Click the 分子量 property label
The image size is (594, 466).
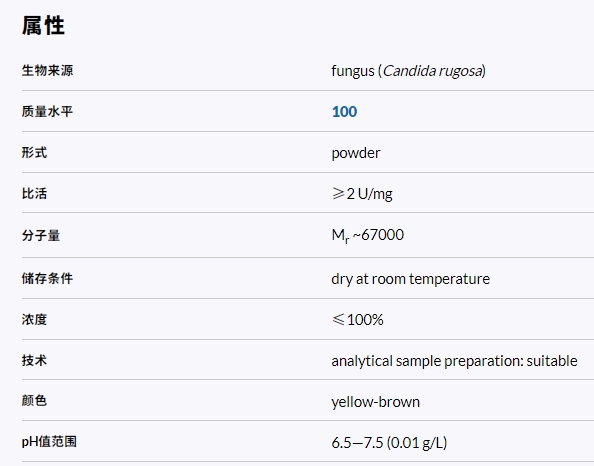tap(41, 235)
